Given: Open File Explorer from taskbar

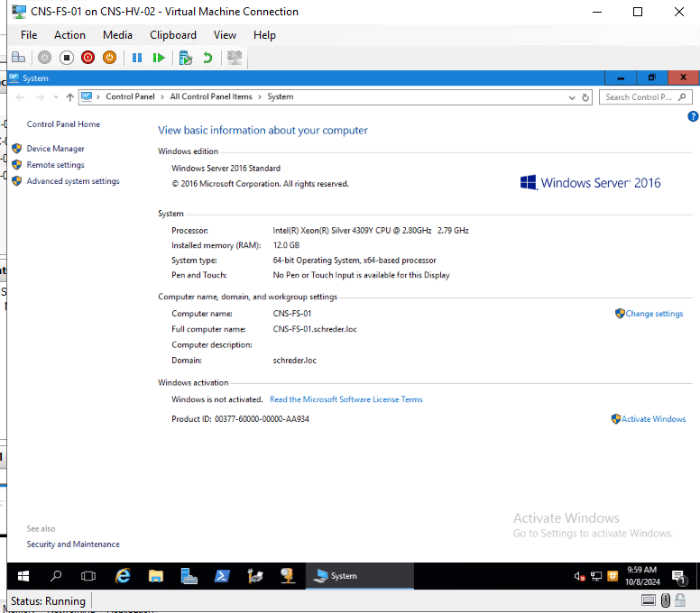Looking at the screenshot, I should pos(155,576).
